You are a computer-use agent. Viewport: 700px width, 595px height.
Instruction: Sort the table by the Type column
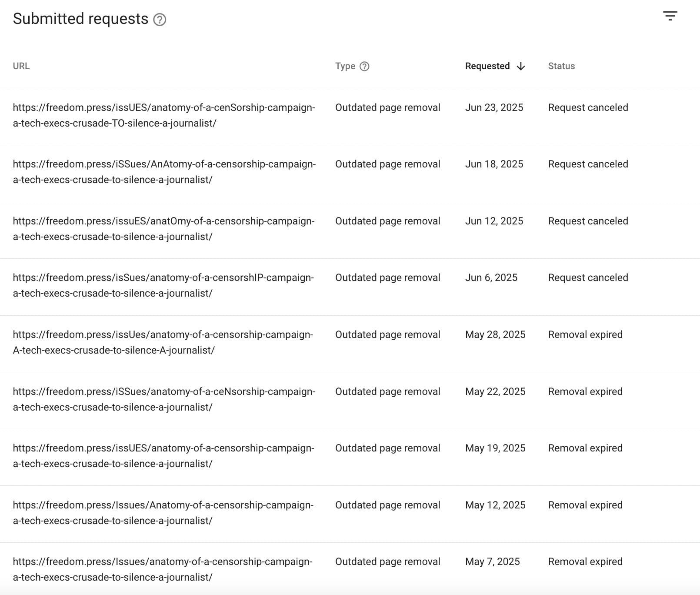pyautogui.click(x=345, y=66)
